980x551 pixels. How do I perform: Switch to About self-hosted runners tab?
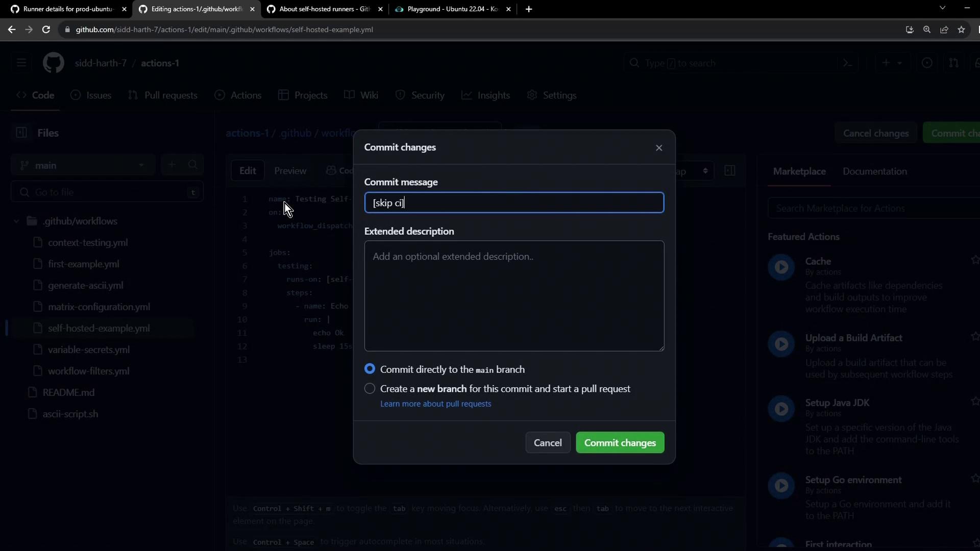(x=324, y=9)
